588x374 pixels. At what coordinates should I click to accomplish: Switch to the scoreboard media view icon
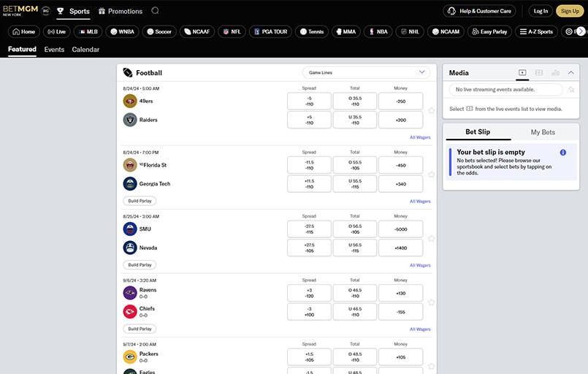[539, 72]
